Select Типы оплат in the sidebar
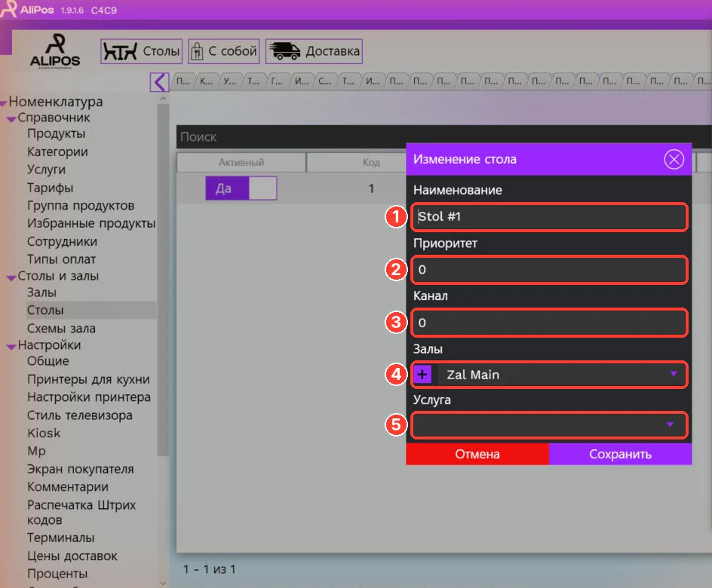Image resolution: width=712 pixels, height=588 pixels. [x=61, y=259]
